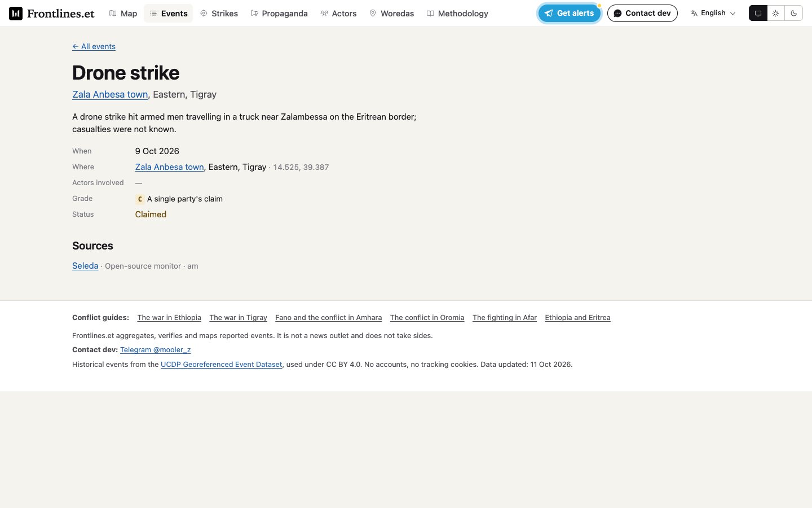Open the Strikes section
The width and height of the screenshot is (812, 508).
point(219,13)
